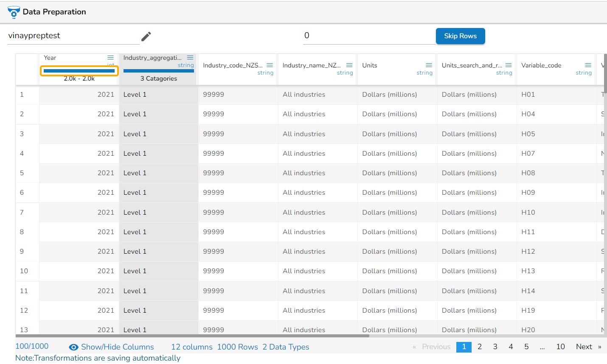The width and height of the screenshot is (607, 364).
Task: Click the Year column distribution bar
Action: pyautogui.click(x=79, y=71)
